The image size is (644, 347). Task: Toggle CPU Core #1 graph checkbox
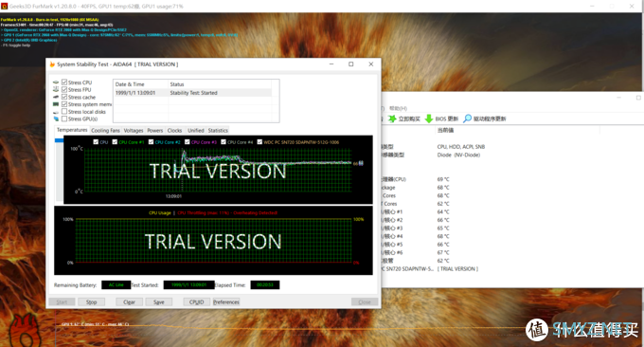coord(115,142)
